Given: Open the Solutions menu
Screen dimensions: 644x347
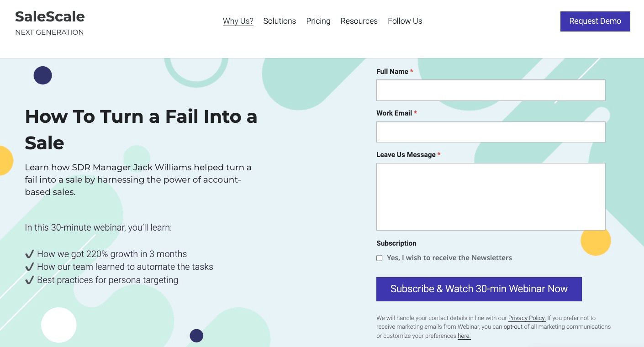Looking at the screenshot, I should coord(280,21).
